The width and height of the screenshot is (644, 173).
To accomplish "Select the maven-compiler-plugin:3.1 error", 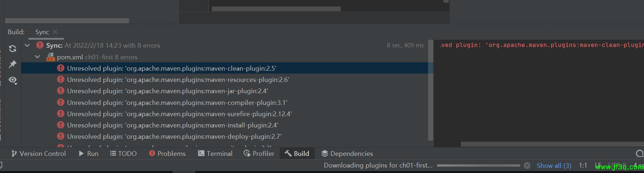I will click(177, 103).
